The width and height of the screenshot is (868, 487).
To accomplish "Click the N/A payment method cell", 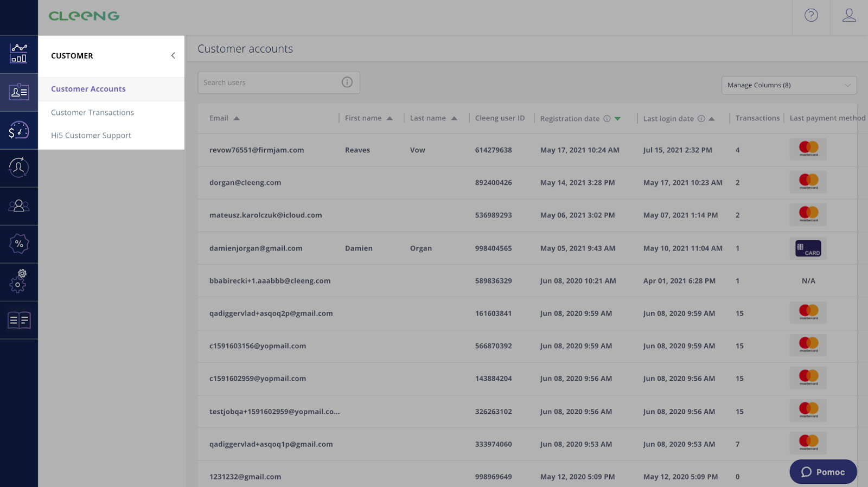I will 808,281.
